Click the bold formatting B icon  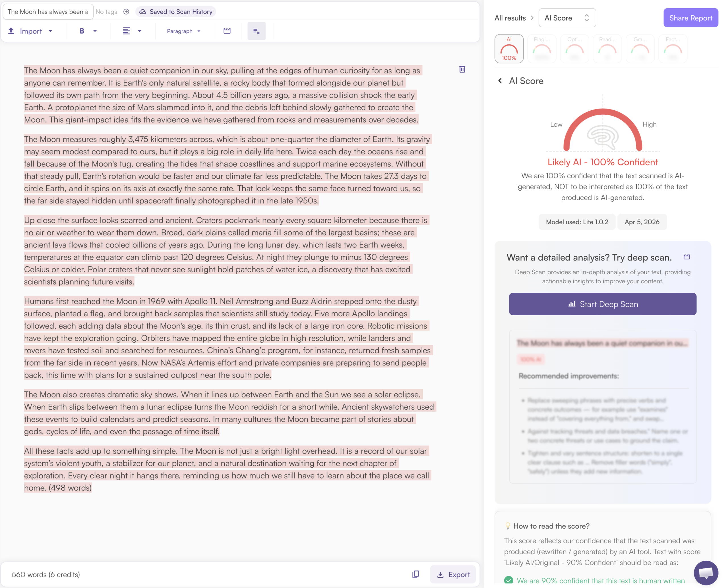pos(82,31)
